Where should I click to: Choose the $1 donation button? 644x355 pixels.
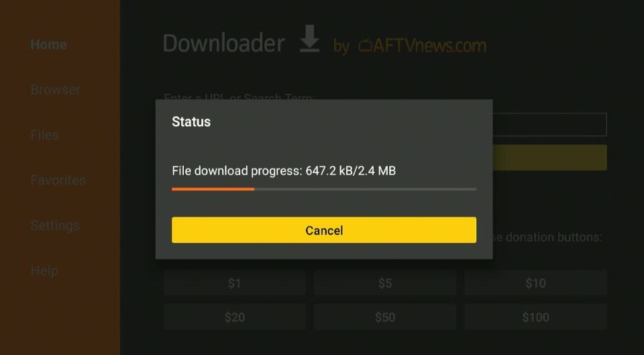[x=235, y=283]
